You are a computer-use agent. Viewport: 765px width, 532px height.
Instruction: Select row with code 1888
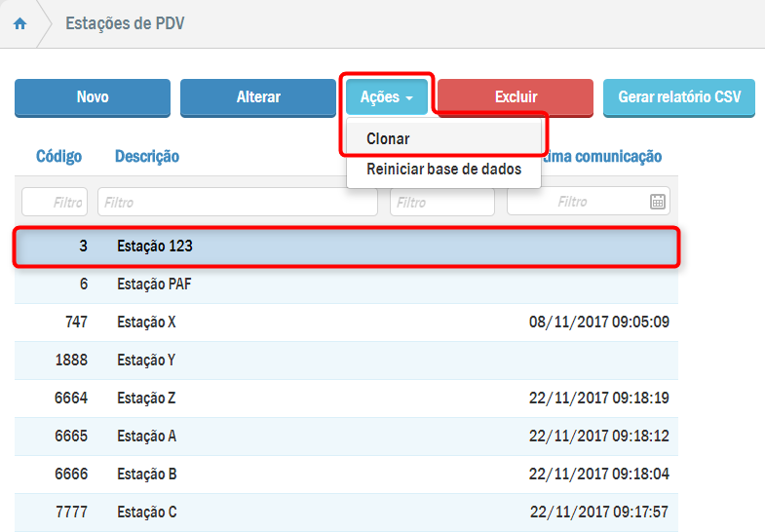(x=346, y=361)
